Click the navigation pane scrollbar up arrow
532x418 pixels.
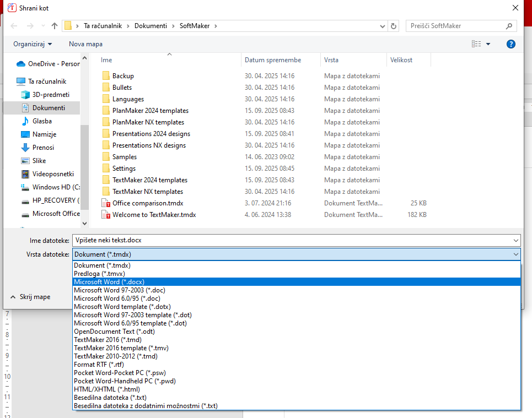[x=85, y=58]
